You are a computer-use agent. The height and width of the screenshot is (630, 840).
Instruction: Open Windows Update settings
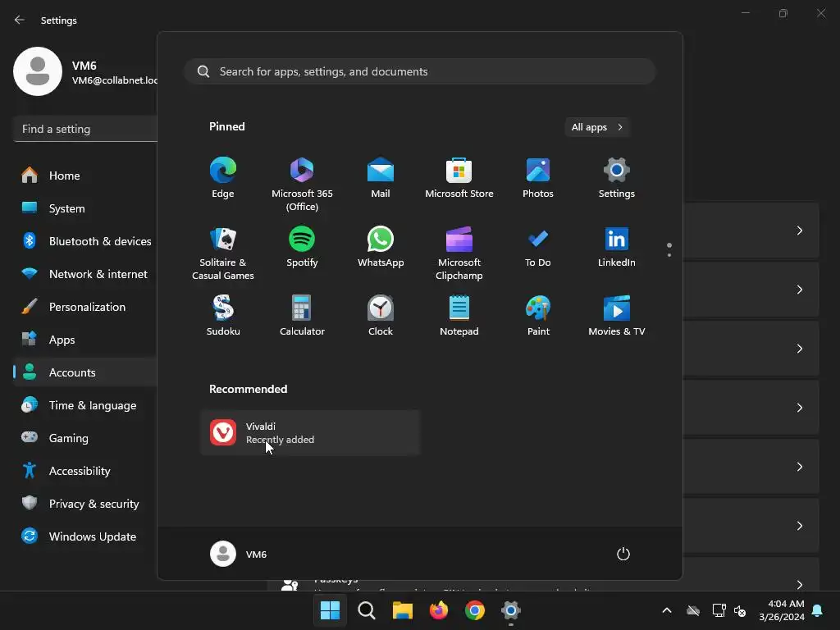click(x=85, y=536)
